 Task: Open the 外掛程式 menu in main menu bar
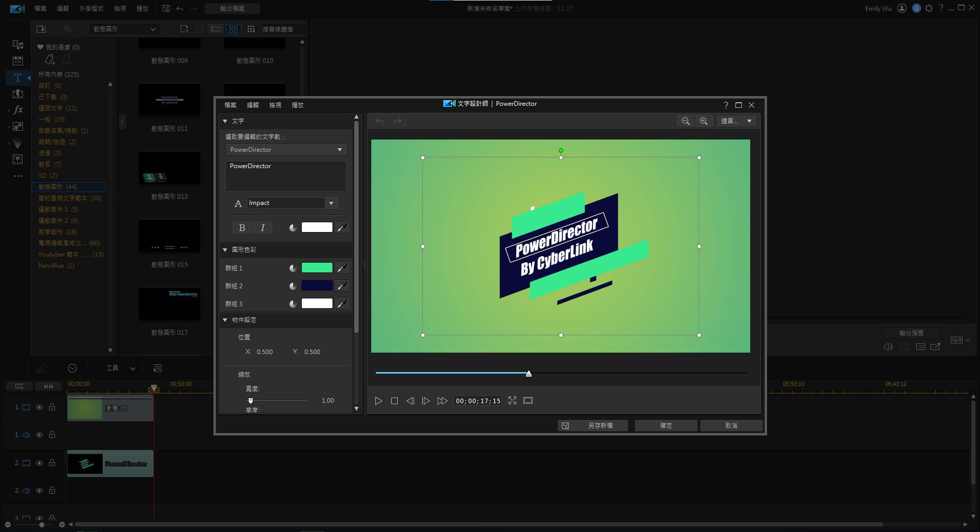(91, 9)
